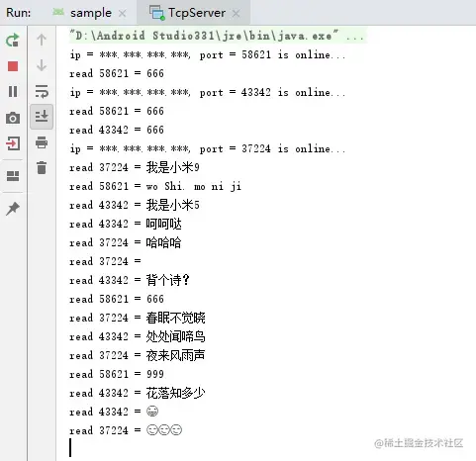This screenshot has width=476, height=461.
Task: Click the line 'read 43342 = 呵呵哒'
Action: click(x=126, y=224)
